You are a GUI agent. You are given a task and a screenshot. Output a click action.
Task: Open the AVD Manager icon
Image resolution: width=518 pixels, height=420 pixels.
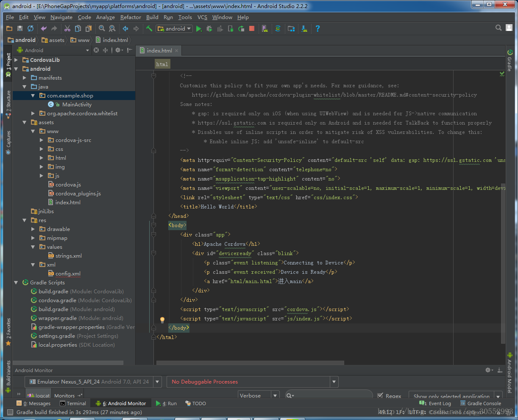click(265, 28)
